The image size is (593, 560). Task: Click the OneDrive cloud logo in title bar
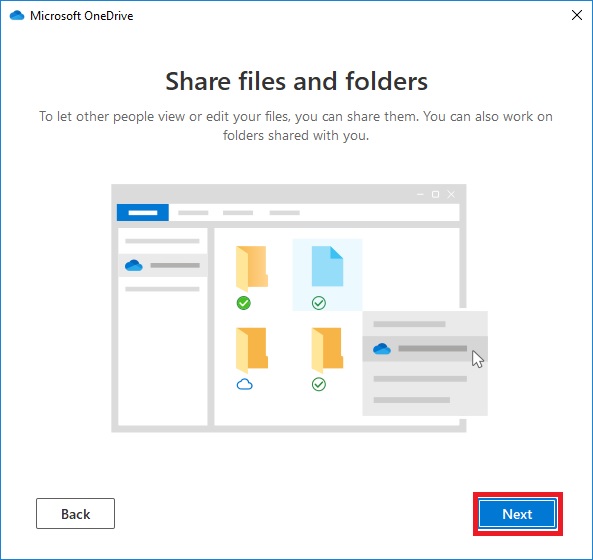pos(17,16)
